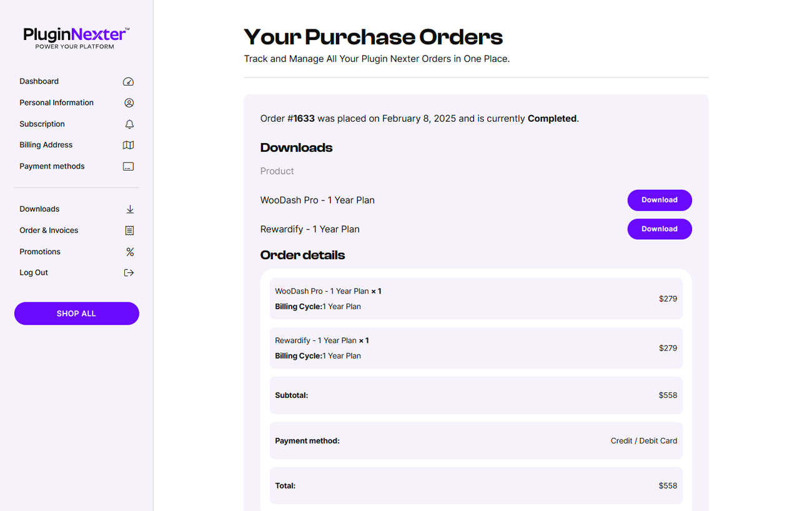This screenshot has height=511, width=812.
Task: Click the Payment methods card icon
Action: (129, 166)
